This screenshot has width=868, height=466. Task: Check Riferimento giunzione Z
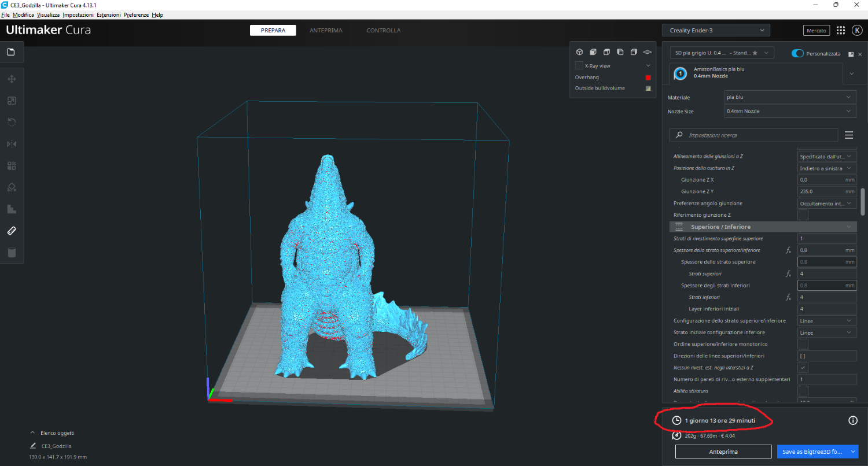[803, 215]
